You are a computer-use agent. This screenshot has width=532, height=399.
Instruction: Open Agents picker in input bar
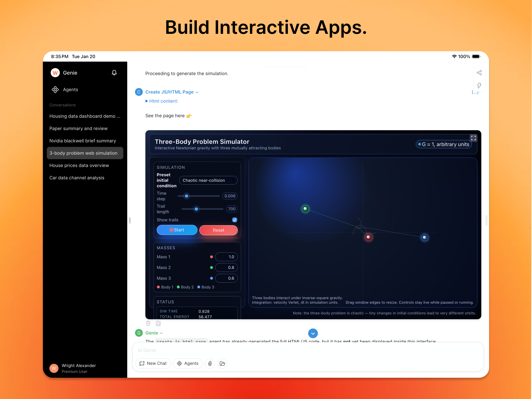click(x=188, y=363)
